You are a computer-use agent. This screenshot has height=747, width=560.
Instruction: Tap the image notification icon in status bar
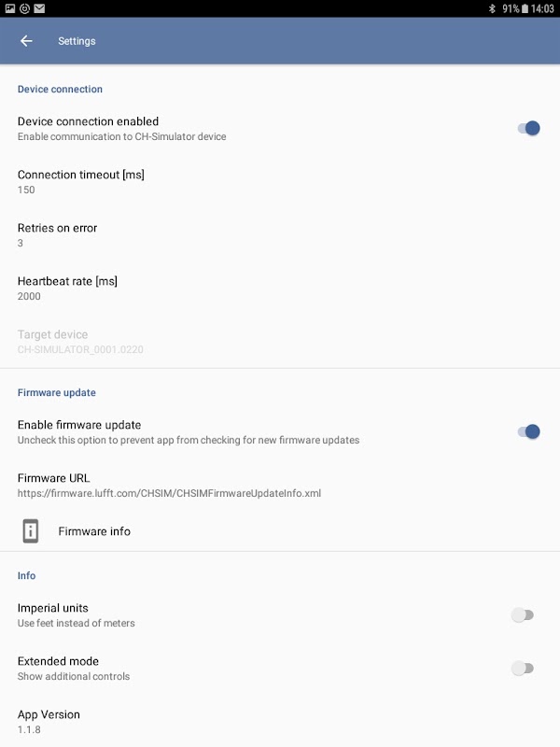point(10,8)
